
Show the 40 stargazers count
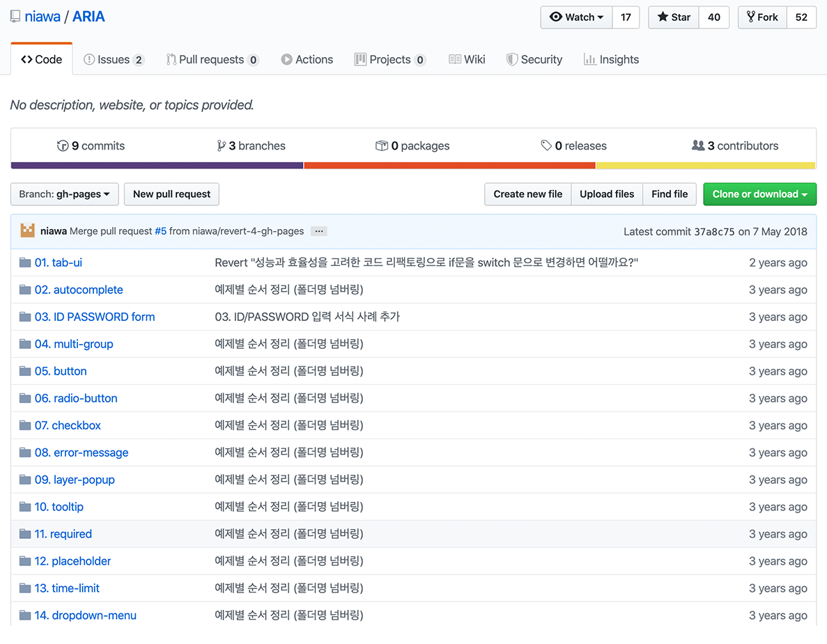tap(714, 17)
